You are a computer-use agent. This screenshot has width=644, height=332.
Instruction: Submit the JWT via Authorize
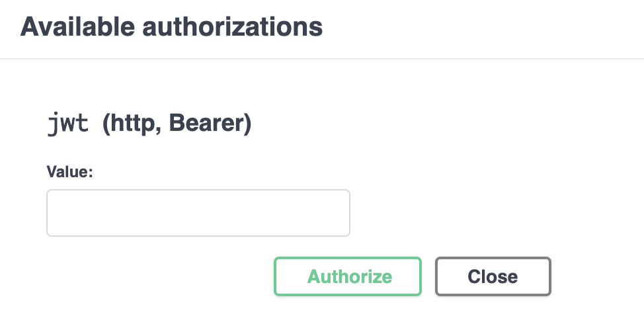348,276
